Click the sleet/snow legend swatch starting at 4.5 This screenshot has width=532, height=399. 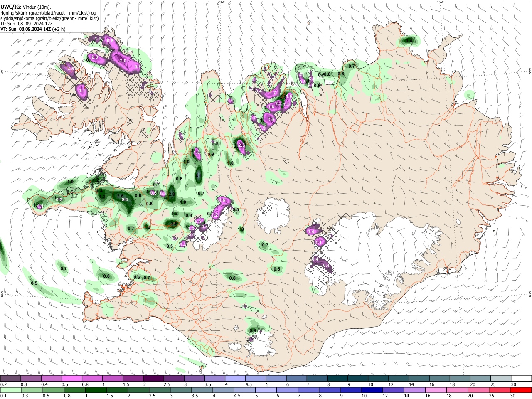[x=255, y=379]
